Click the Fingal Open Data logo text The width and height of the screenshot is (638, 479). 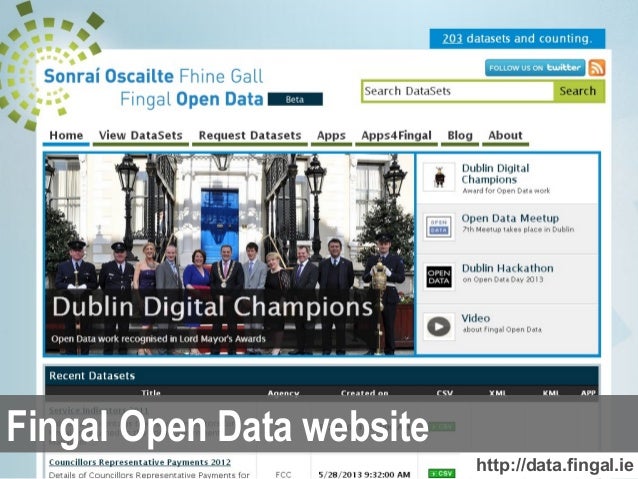(x=154, y=87)
